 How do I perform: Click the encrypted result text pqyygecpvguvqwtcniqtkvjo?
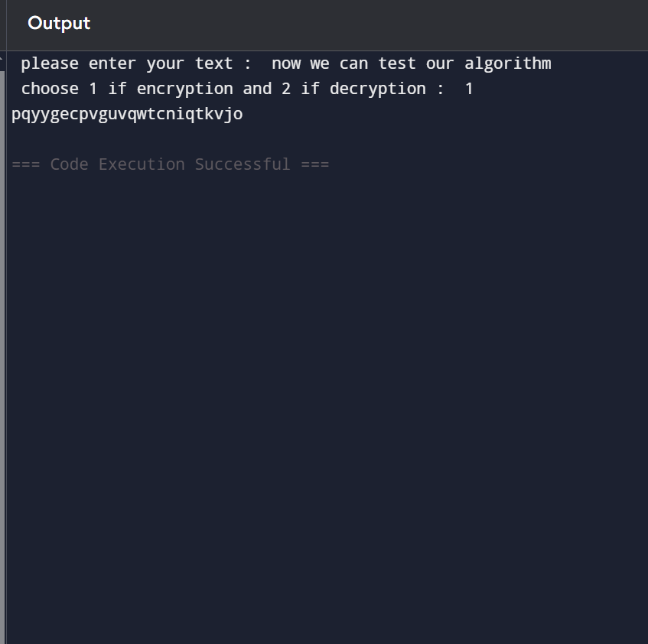click(x=127, y=115)
